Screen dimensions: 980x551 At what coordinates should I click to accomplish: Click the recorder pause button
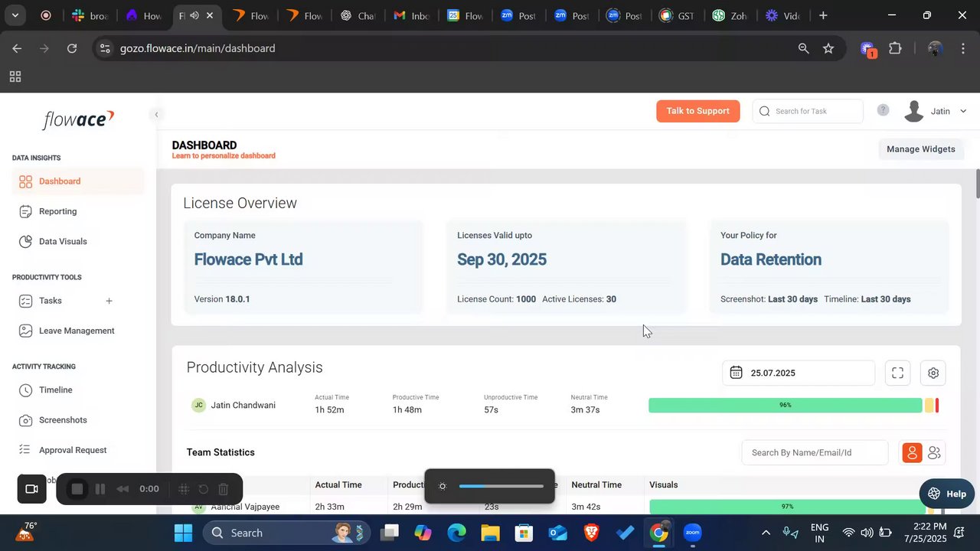(100, 489)
